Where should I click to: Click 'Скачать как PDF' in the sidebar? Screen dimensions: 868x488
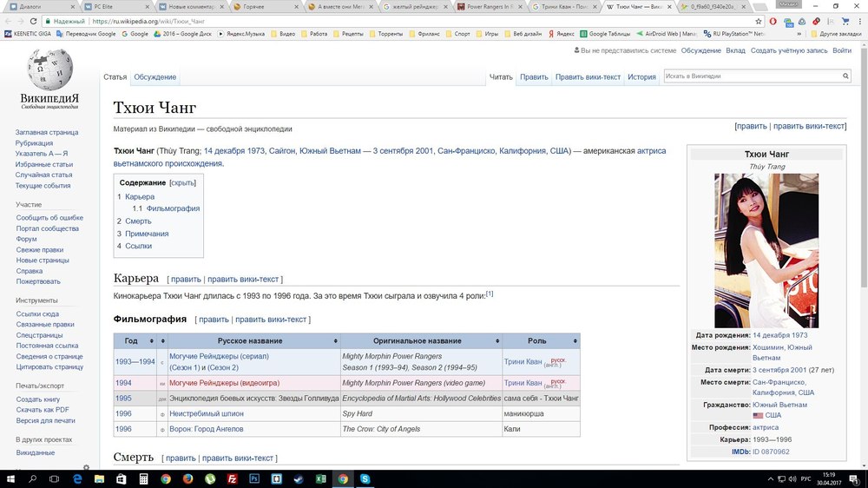(x=43, y=410)
